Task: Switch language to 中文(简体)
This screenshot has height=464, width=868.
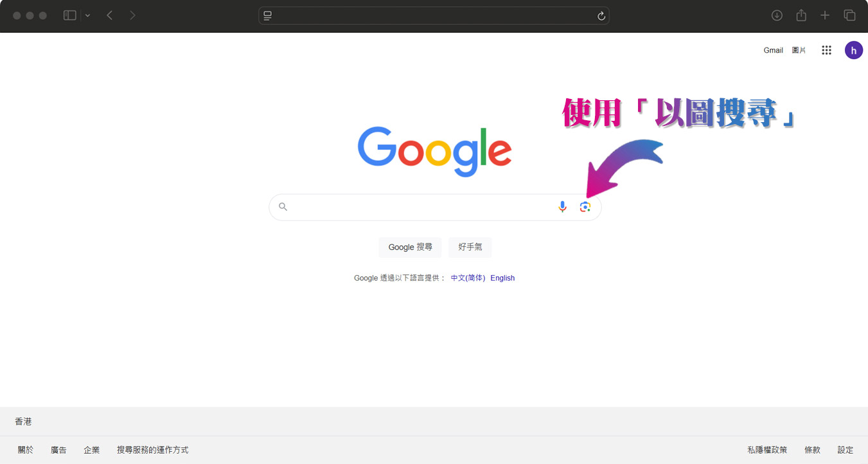Action: (x=468, y=278)
